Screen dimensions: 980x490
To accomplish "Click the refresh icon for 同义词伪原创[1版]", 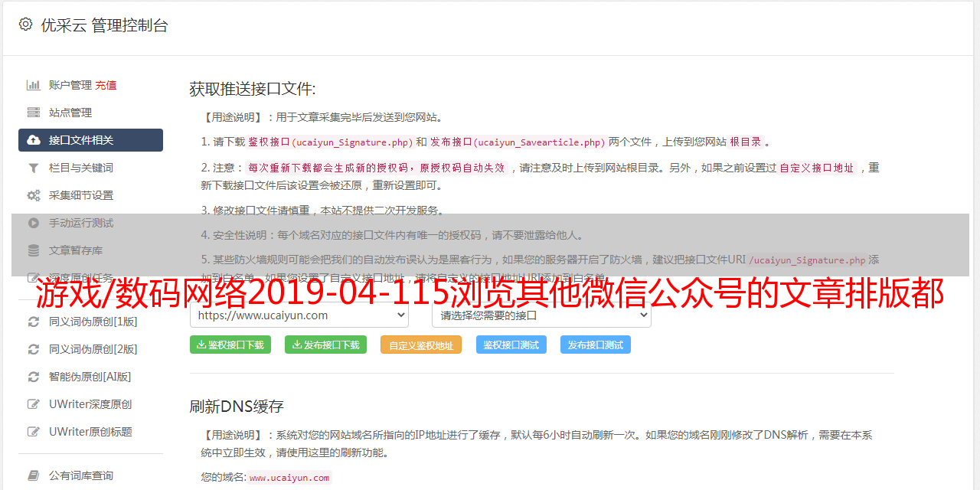I will pos(34,322).
